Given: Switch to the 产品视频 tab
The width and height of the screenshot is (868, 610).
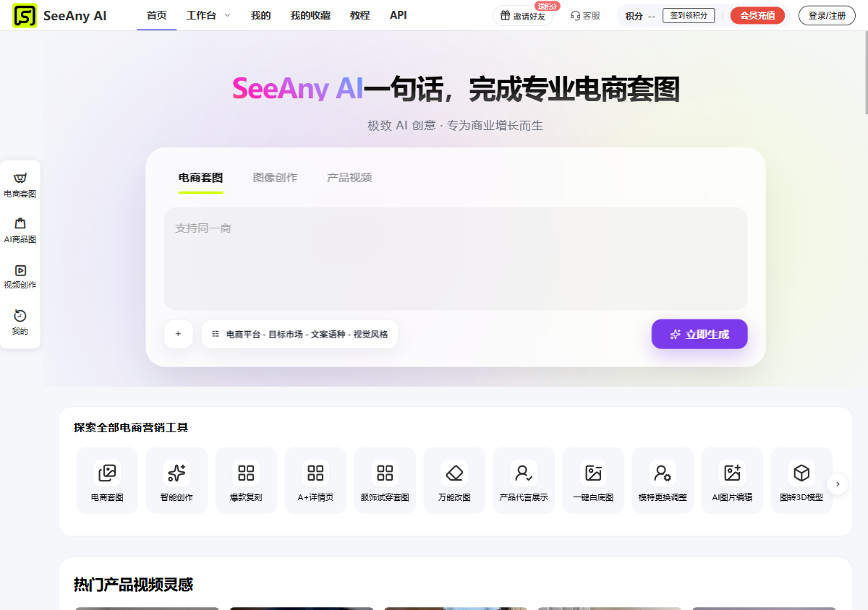Looking at the screenshot, I should [349, 178].
